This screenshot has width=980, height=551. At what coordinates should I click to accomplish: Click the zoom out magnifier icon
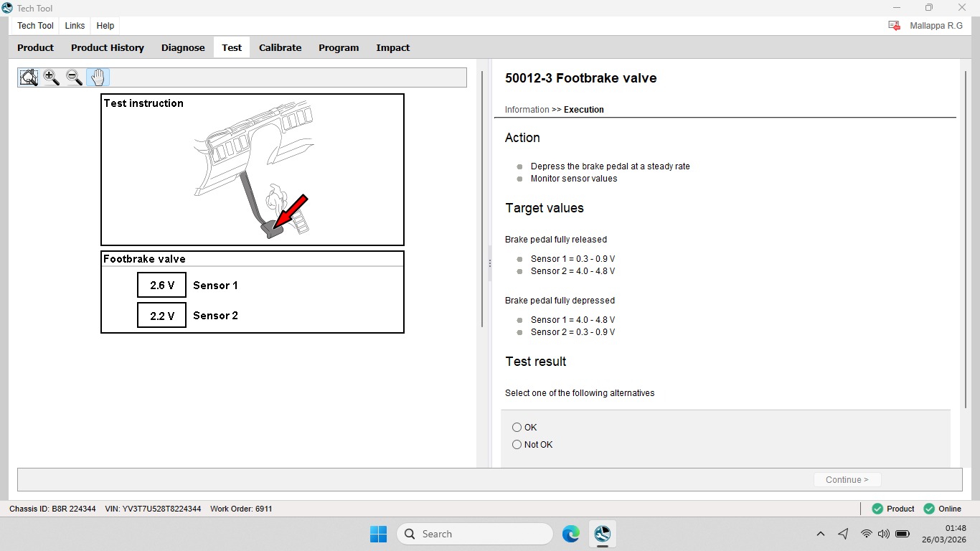click(74, 77)
